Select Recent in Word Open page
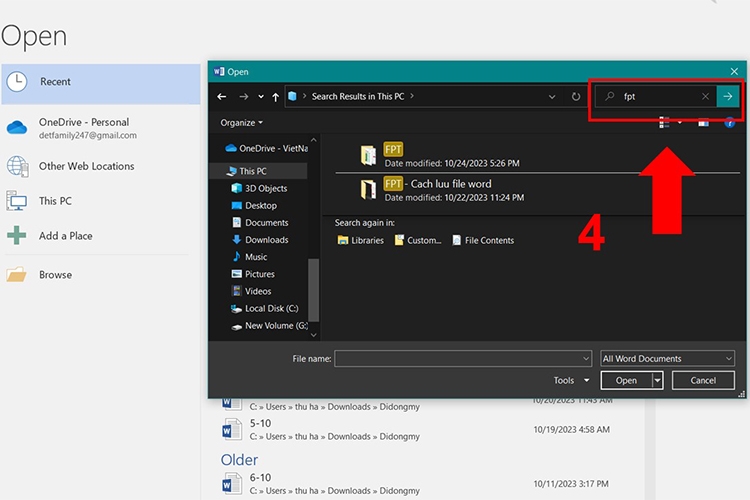The height and width of the screenshot is (500, 750). click(101, 84)
